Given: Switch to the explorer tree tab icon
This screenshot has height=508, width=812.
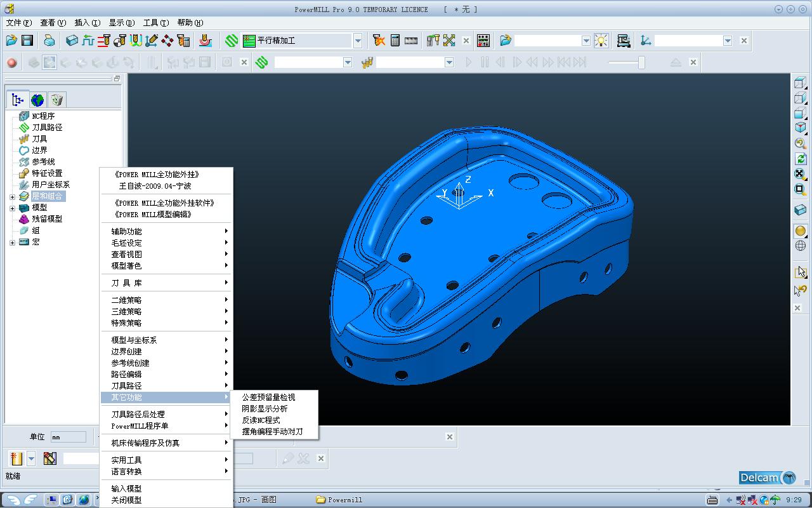Looking at the screenshot, I should pyautogui.click(x=18, y=100).
